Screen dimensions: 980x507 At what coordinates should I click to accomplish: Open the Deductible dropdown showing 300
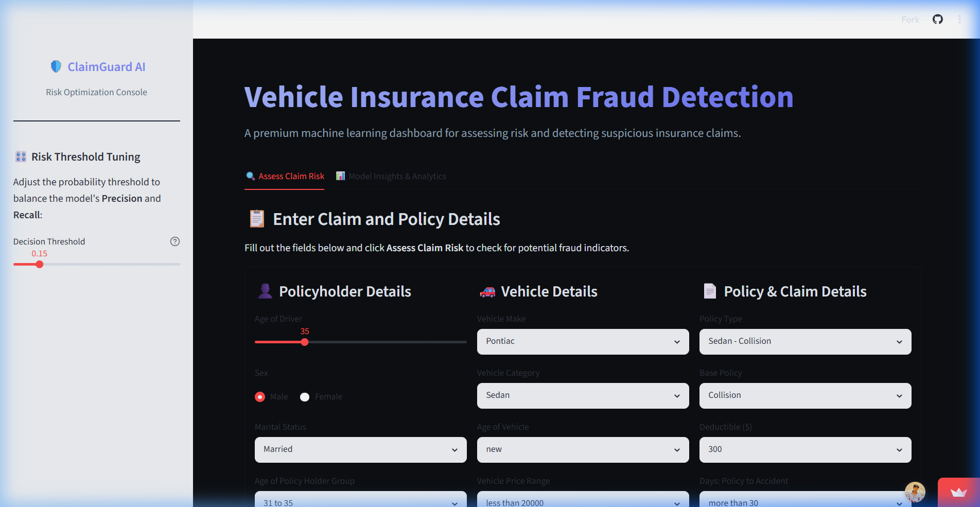[805, 450]
